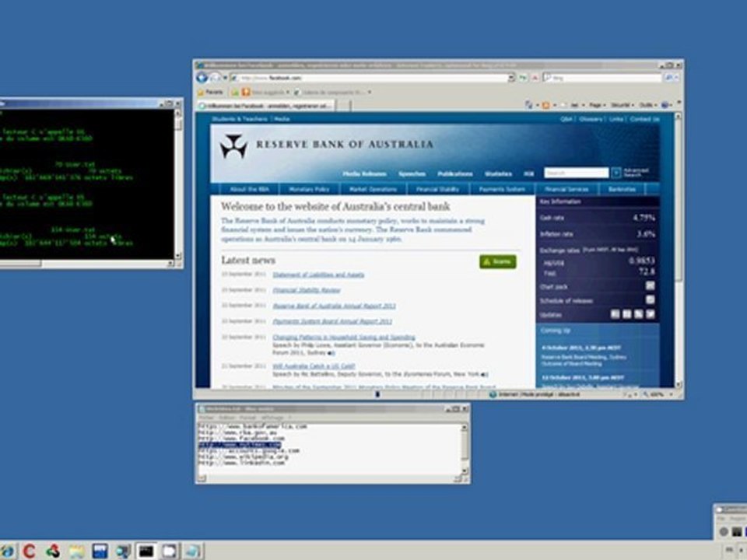Click the wikipedia.org line in Notepad

[243, 457]
